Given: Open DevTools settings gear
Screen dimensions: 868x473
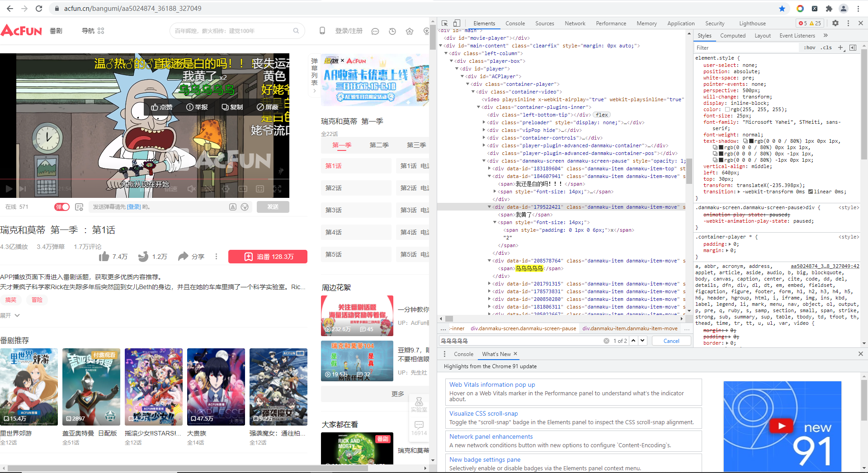Looking at the screenshot, I should 835,23.
